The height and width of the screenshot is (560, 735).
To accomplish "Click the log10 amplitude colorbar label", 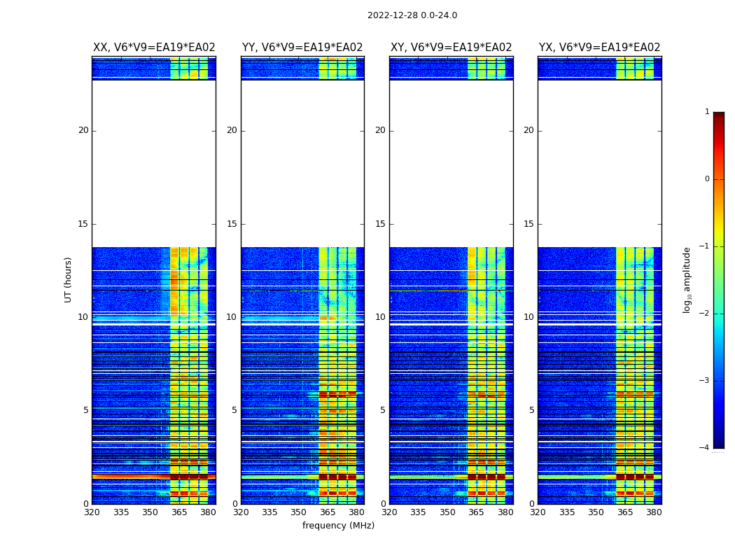I will click(x=687, y=279).
